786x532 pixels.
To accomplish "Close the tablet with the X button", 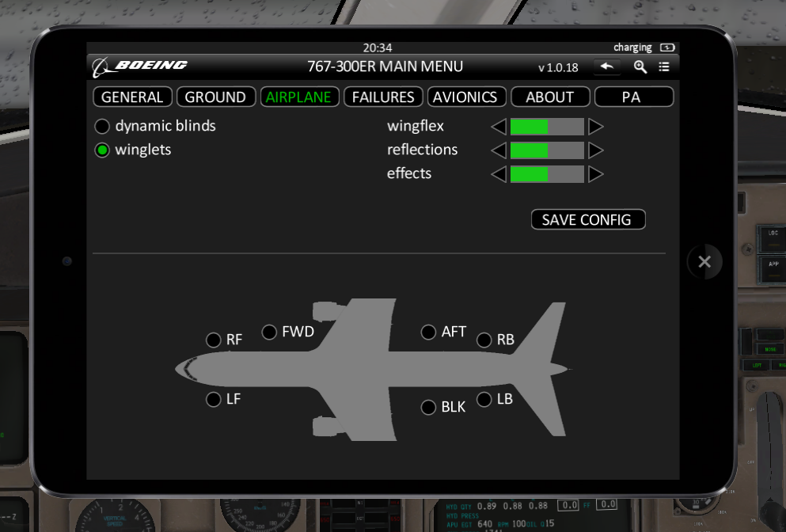I will tap(704, 262).
